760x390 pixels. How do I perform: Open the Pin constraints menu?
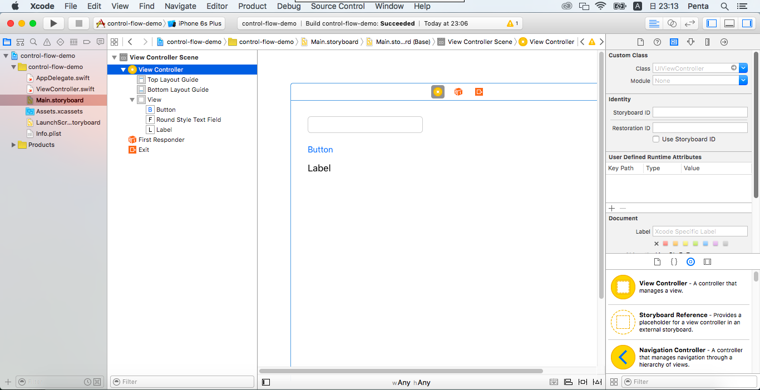click(583, 382)
